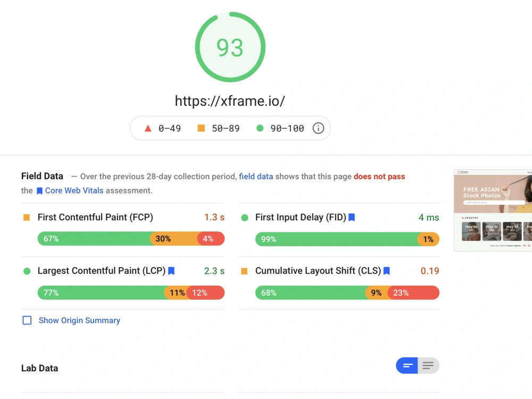Click the 30% orange segment of FCP bar

coord(174,238)
